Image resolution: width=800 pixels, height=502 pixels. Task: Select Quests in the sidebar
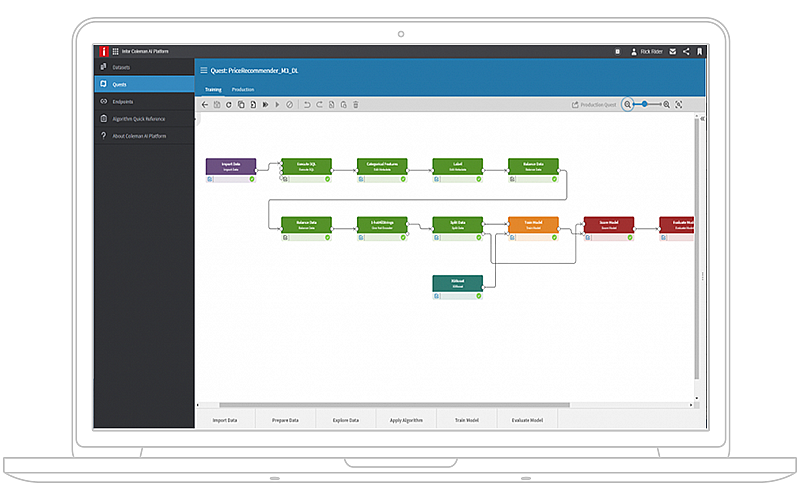[144, 84]
